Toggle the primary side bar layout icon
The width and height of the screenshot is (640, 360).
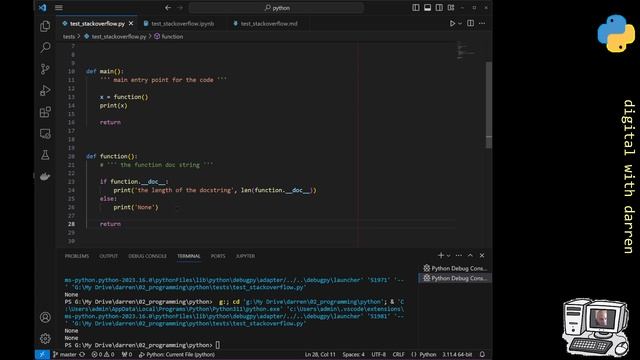(x=416, y=7)
